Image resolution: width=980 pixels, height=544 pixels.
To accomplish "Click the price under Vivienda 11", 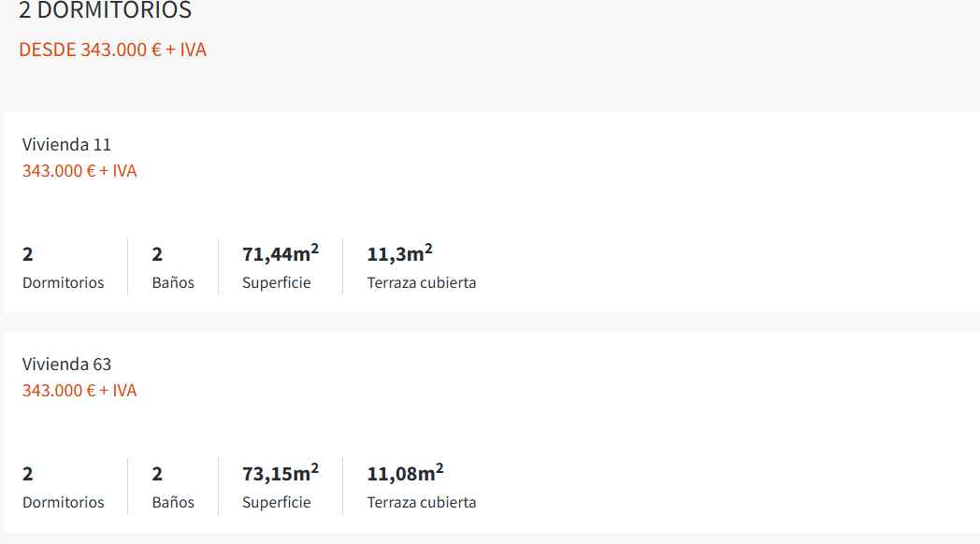I will (79, 171).
